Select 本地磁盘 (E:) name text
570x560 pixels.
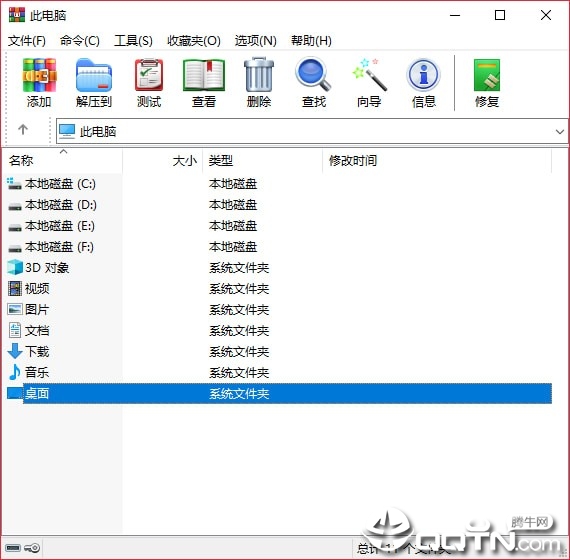pyautogui.click(x=60, y=226)
